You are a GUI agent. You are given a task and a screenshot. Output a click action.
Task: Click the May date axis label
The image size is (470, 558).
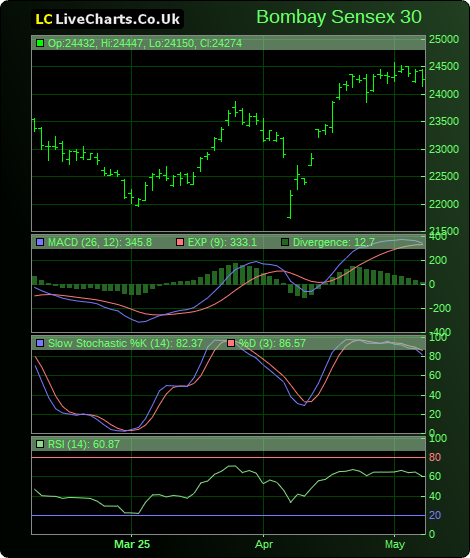[395, 544]
